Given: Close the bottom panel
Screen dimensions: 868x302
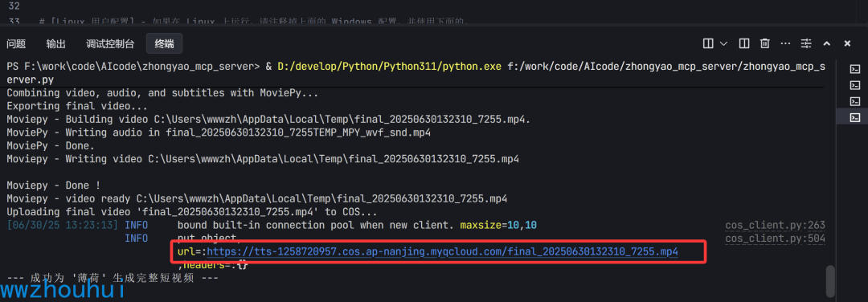Looking at the screenshot, I should point(847,43).
